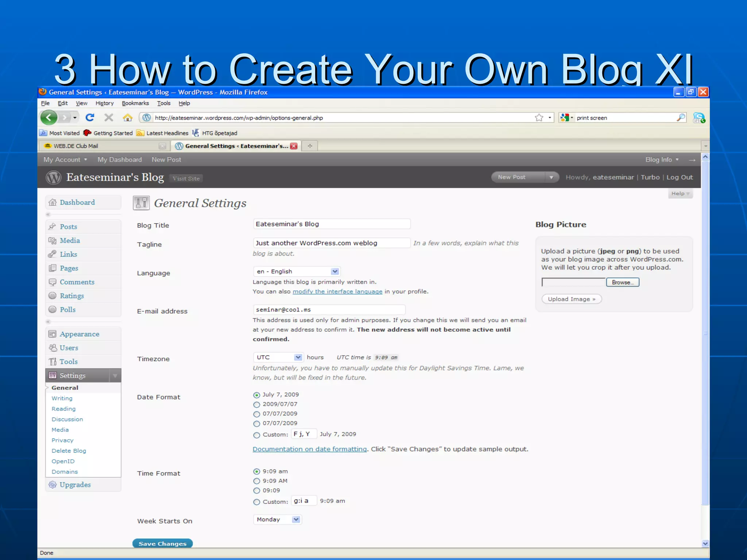Click in the Tagline input field
Image resolution: width=747 pixels, height=560 pixels.
point(332,243)
